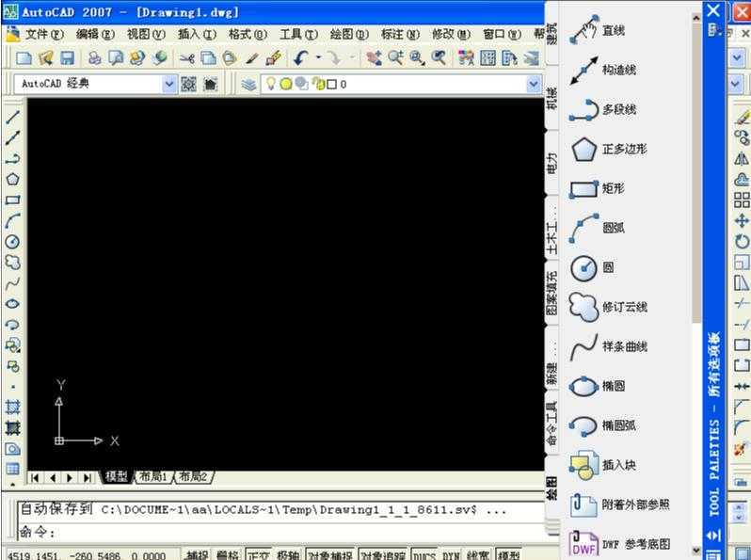Image resolution: width=751 pixels, height=560 pixels.
Task: Click the layer color swatch square
Action: coord(331,85)
